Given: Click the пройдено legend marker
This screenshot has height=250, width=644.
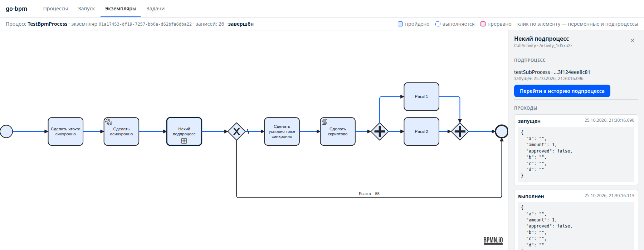Looking at the screenshot, I should point(400,24).
